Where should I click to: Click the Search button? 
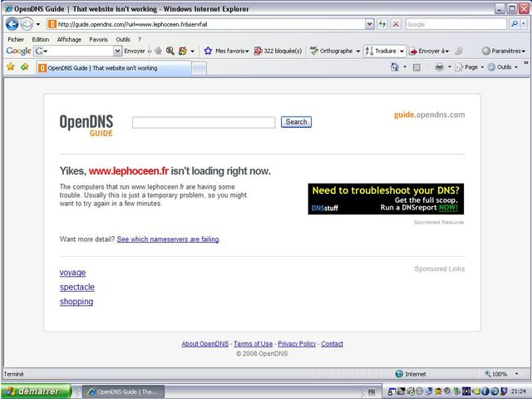click(296, 122)
